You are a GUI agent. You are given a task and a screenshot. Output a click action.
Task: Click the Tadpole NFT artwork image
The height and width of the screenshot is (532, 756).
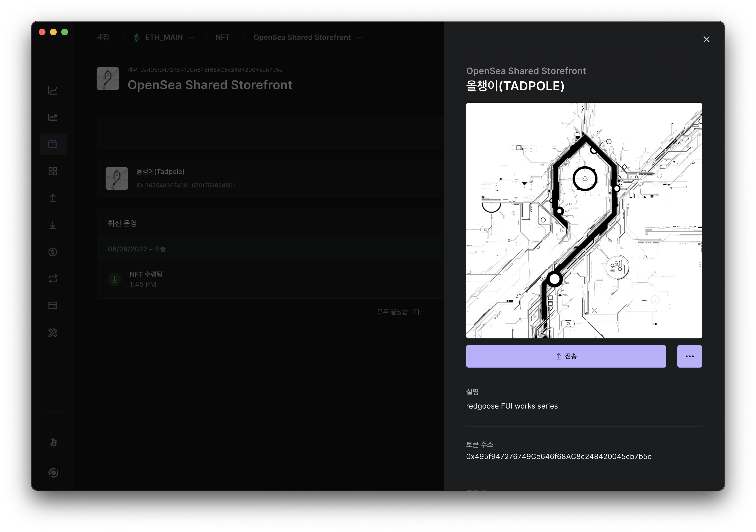coord(584,221)
